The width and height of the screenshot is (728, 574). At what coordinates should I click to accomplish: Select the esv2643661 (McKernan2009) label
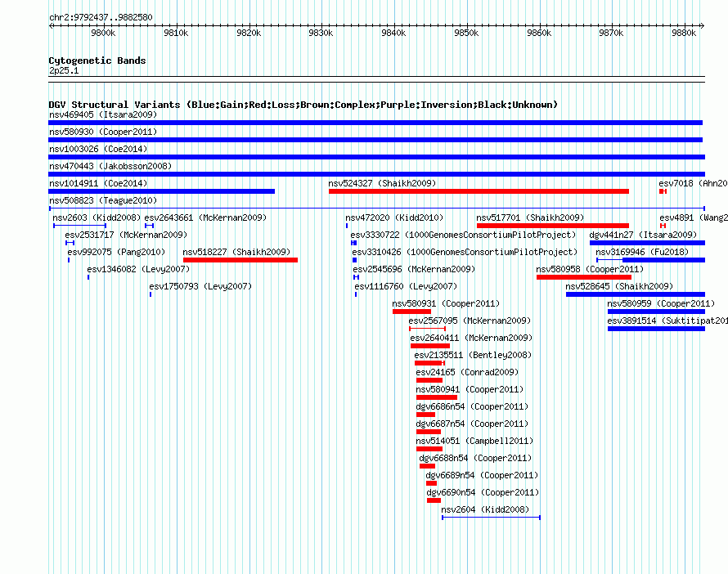point(205,217)
